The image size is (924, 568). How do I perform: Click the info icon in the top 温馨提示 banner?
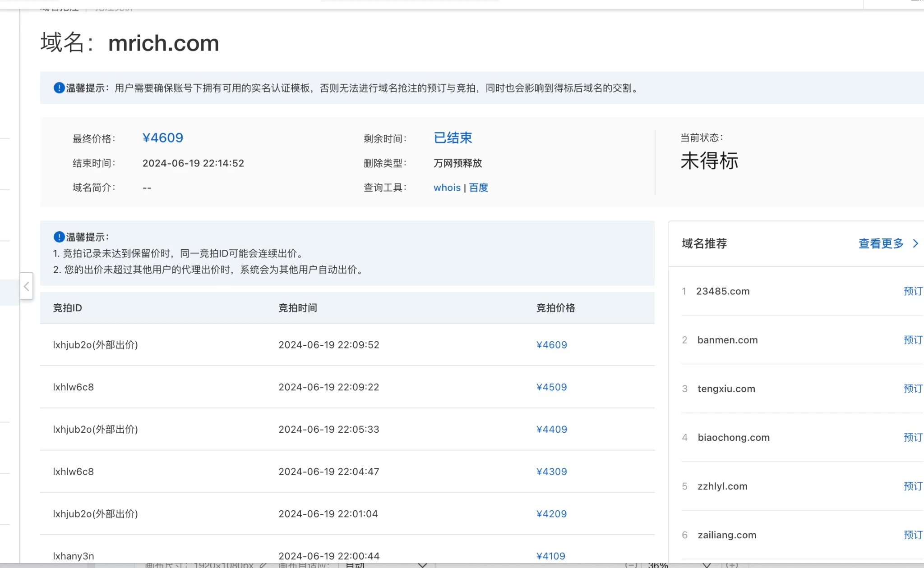[x=59, y=88]
